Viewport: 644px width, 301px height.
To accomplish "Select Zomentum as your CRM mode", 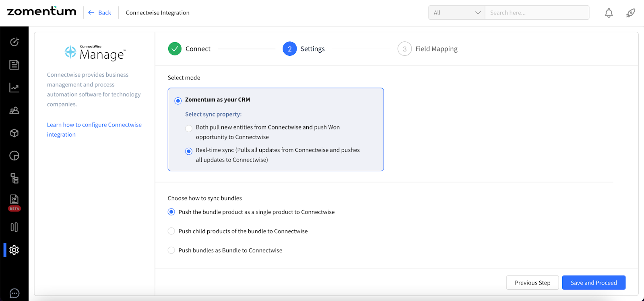I will 178,100.
